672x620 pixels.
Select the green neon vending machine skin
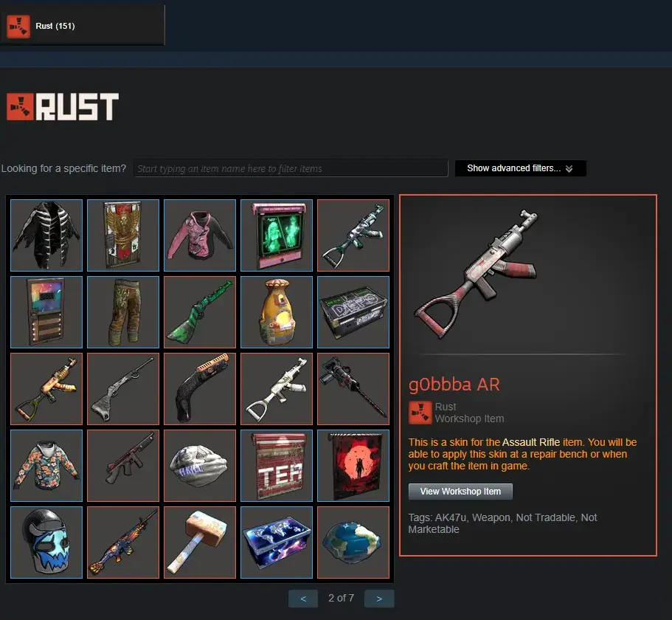click(277, 235)
